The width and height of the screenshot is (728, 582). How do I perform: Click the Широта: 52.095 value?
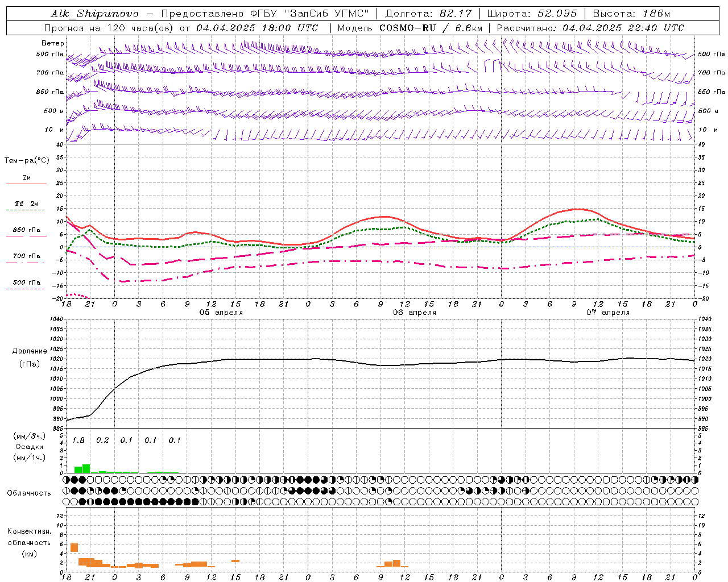click(x=532, y=14)
